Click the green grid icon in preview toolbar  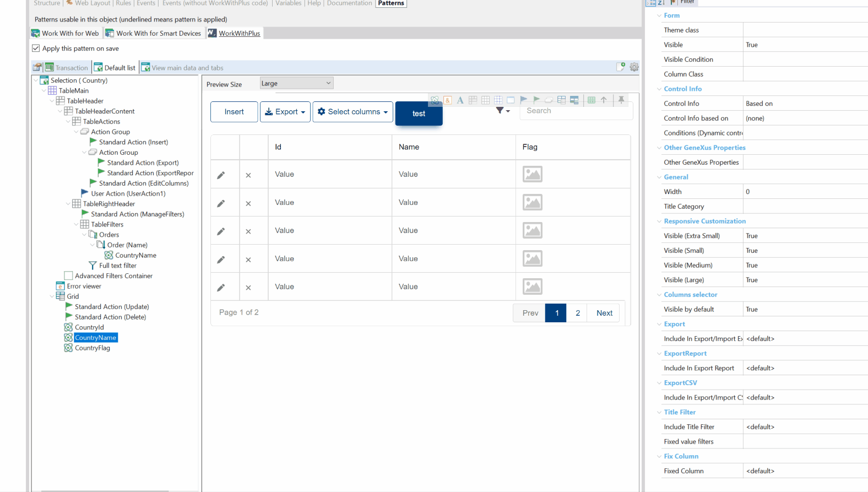[592, 100]
